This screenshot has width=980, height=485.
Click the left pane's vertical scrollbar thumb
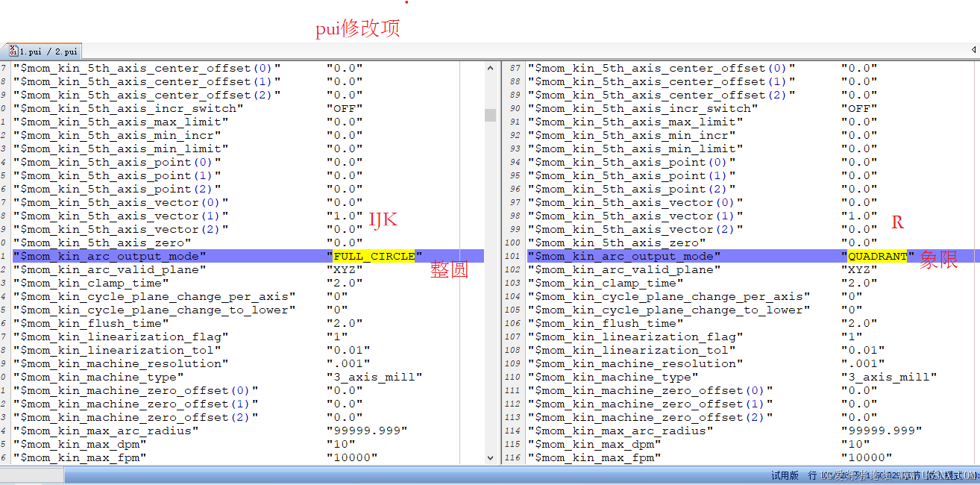pos(490,115)
